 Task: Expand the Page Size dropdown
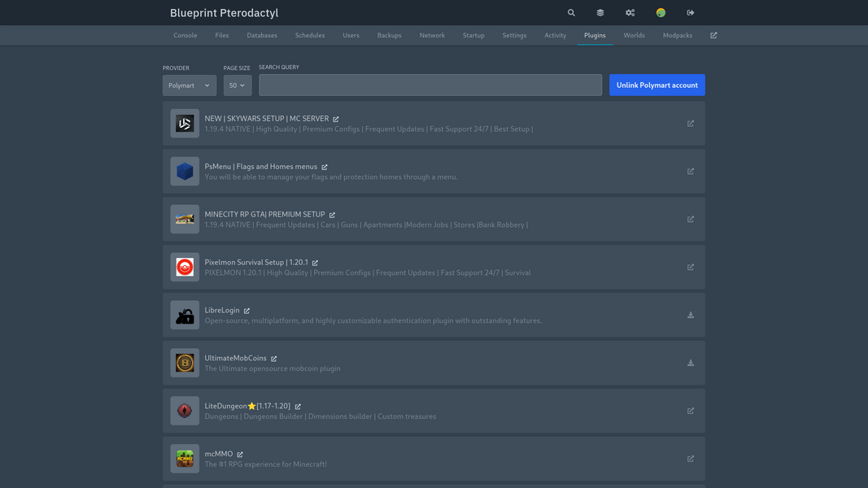click(x=238, y=85)
